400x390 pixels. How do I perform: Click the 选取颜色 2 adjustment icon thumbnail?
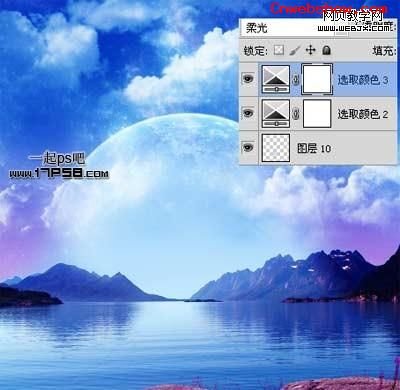click(x=276, y=113)
